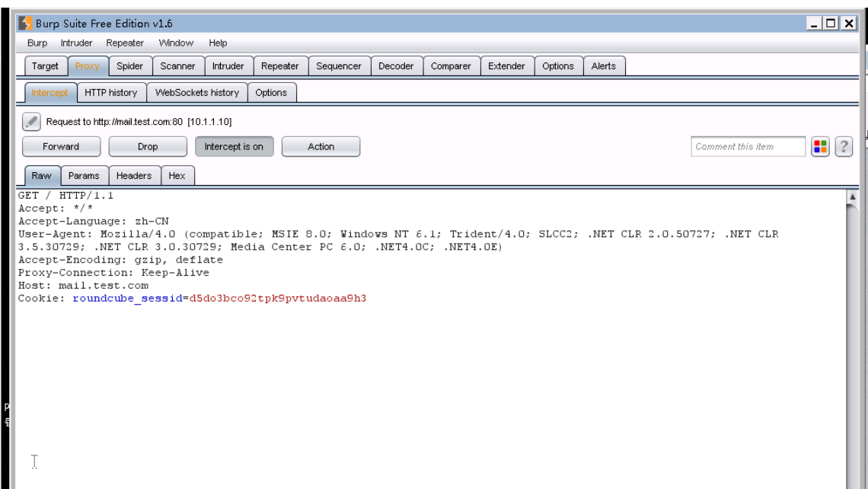
Task: Switch to the Repeater tool tab
Action: coord(280,66)
